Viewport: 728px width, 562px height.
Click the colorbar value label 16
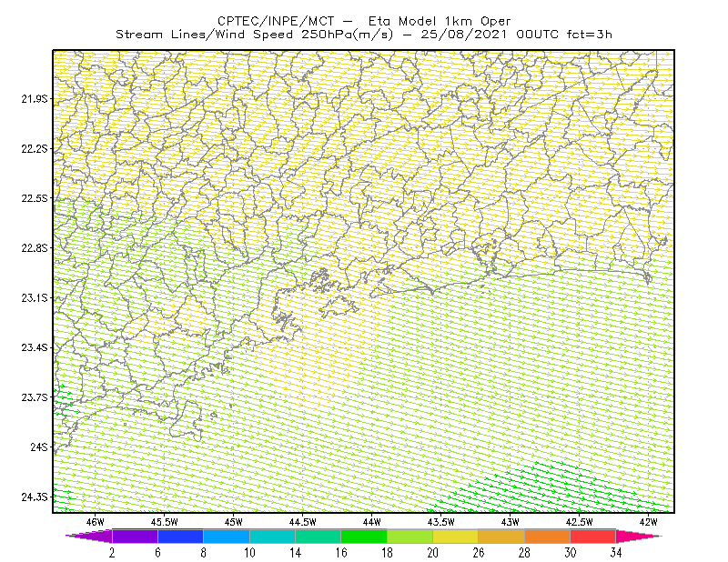click(341, 553)
